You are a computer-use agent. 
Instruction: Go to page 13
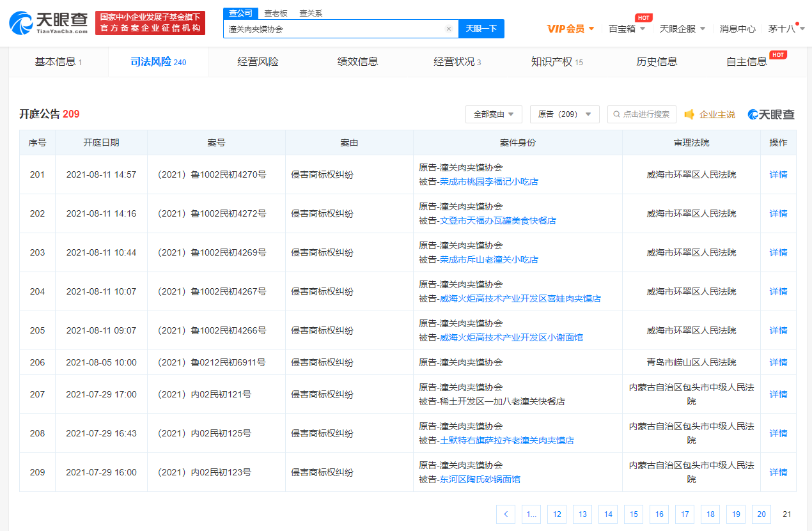pyautogui.click(x=582, y=514)
